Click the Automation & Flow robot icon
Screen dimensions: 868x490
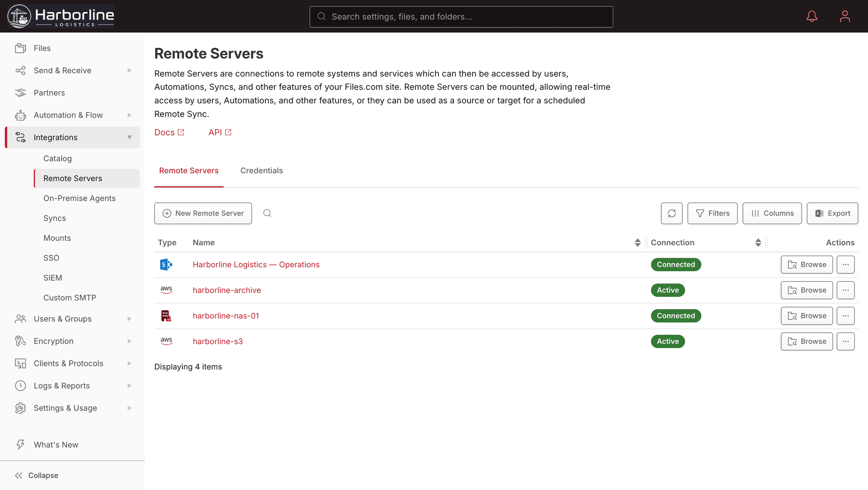coord(20,115)
